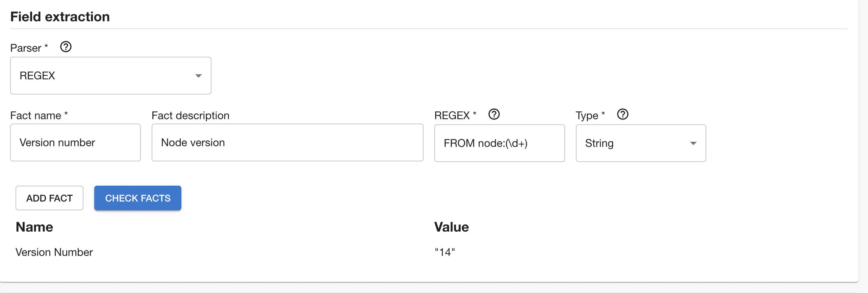The width and height of the screenshot is (868, 293).
Task: Click the Name column header
Action: coord(34,227)
